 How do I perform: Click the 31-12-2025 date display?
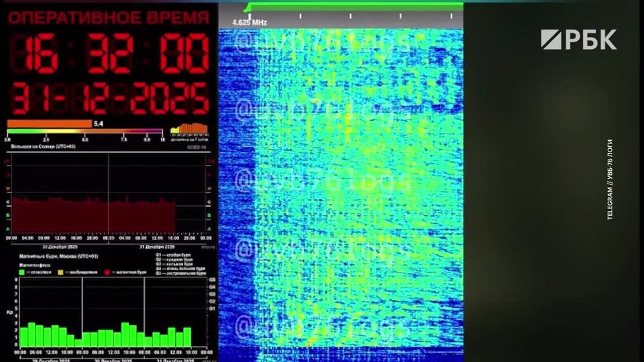coord(109,99)
